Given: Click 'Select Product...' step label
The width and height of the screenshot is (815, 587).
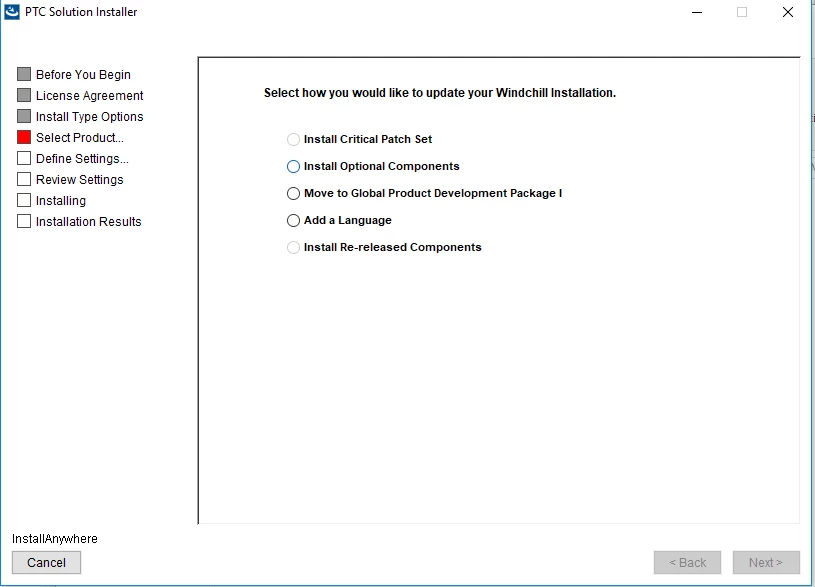Looking at the screenshot, I should pyautogui.click(x=80, y=138).
